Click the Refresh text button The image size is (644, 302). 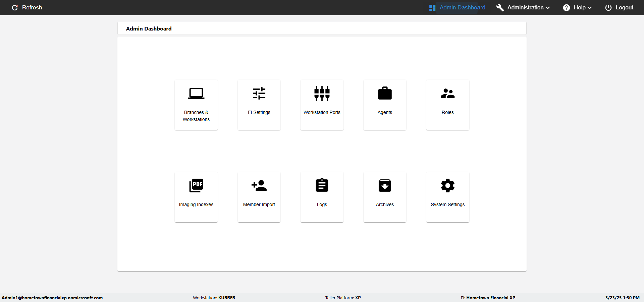pyautogui.click(x=32, y=7)
